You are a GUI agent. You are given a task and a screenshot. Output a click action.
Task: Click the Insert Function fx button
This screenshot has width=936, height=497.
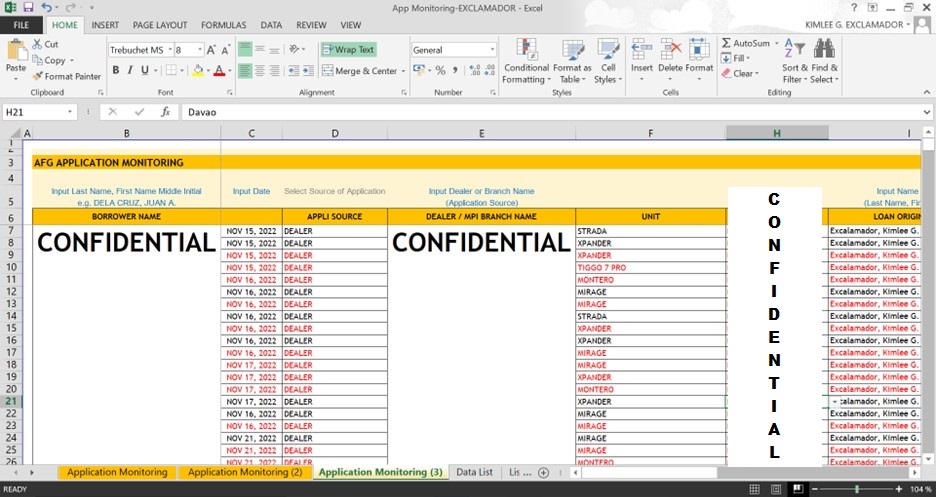[166, 112]
